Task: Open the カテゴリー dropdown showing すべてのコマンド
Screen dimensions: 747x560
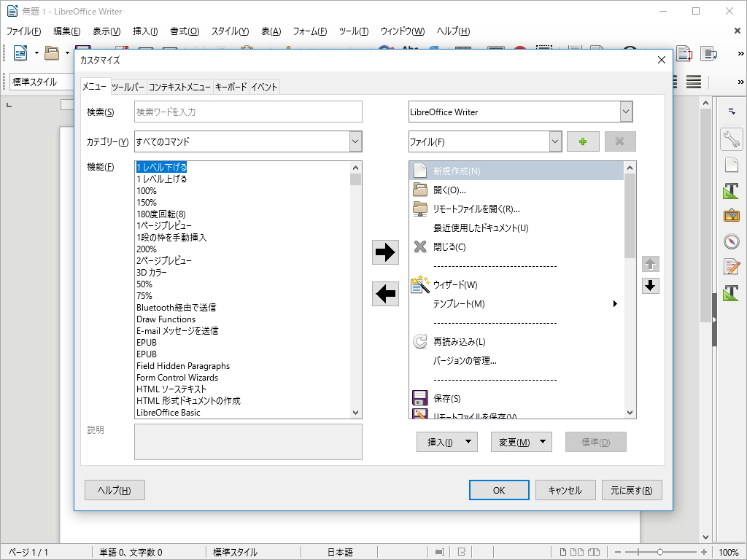Action: click(355, 141)
